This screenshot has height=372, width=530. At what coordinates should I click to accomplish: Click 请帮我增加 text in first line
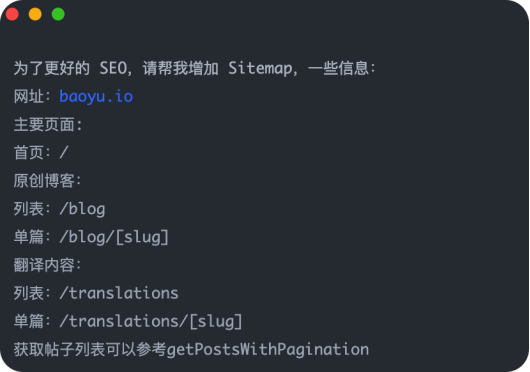point(180,68)
